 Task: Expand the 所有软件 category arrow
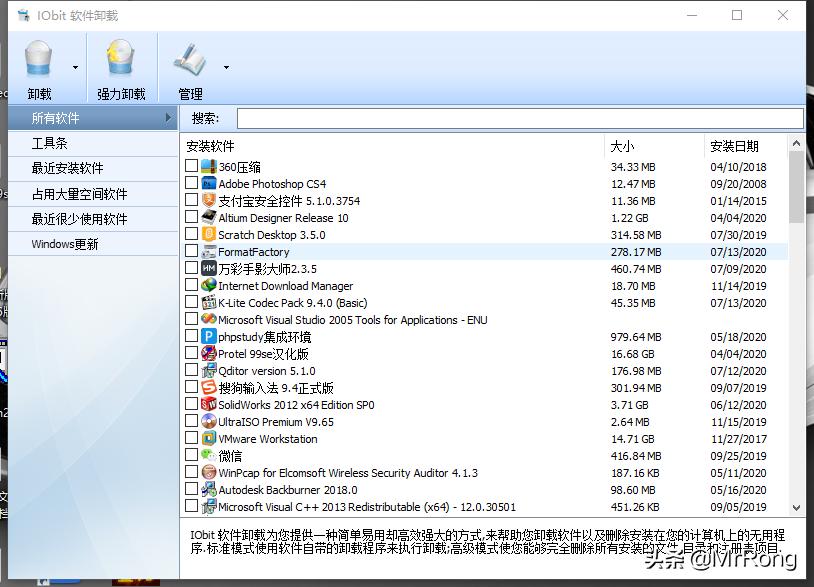point(168,118)
